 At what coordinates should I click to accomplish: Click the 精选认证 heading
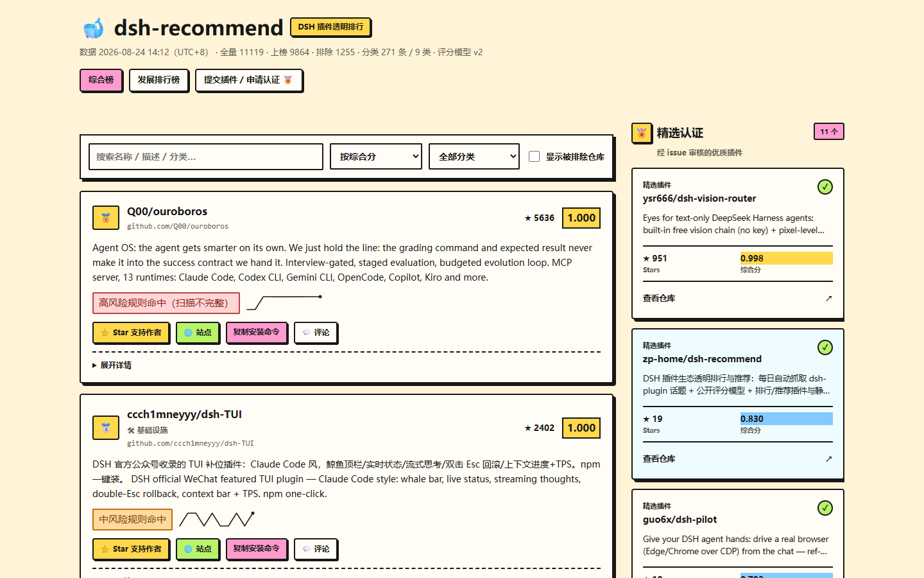coord(680,133)
